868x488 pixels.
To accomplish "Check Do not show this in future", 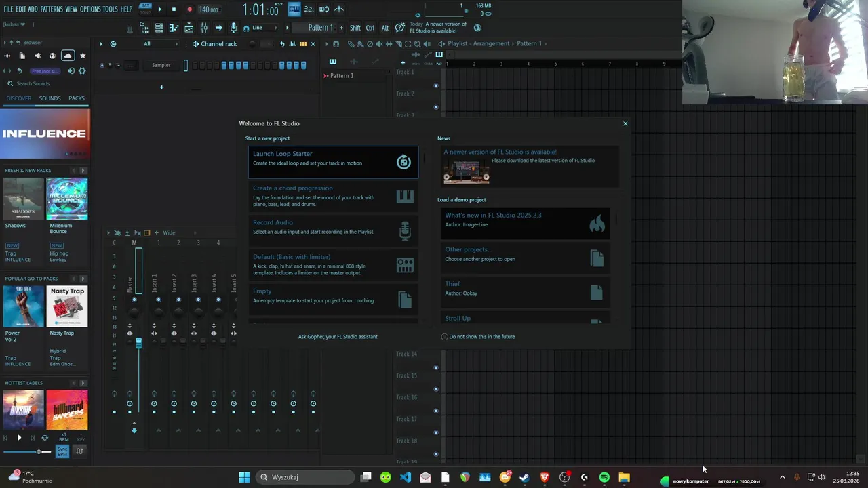I will pyautogui.click(x=444, y=337).
